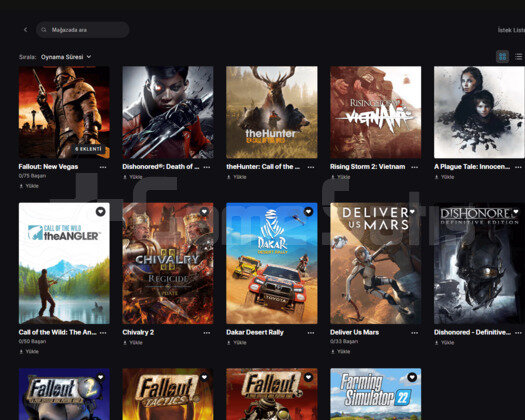Open options menu for A Plague Tale: Innocence
This screenshot has width=525, height=420.
point(518,167)
